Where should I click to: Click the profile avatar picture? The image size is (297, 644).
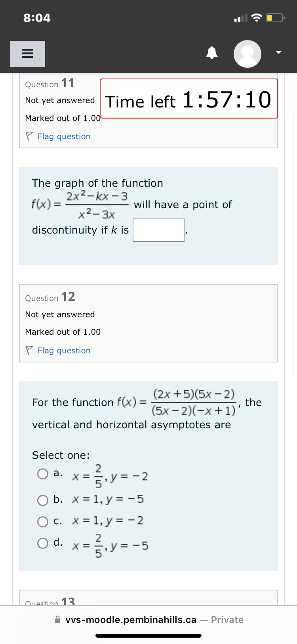[247, 54]
